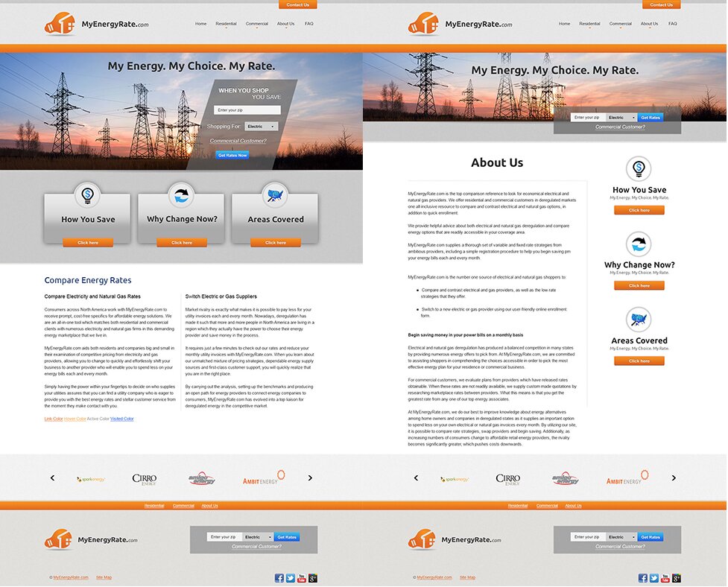Expand the Electric dropdown in the About Us hero banner
The image size is (728, 587).
tap(621, 118)
